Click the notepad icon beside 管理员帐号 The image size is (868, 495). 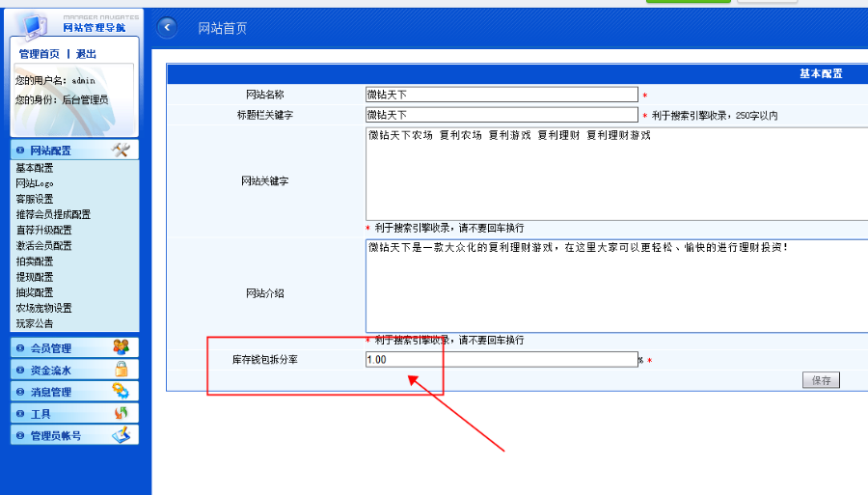click(x=121, y=434)
